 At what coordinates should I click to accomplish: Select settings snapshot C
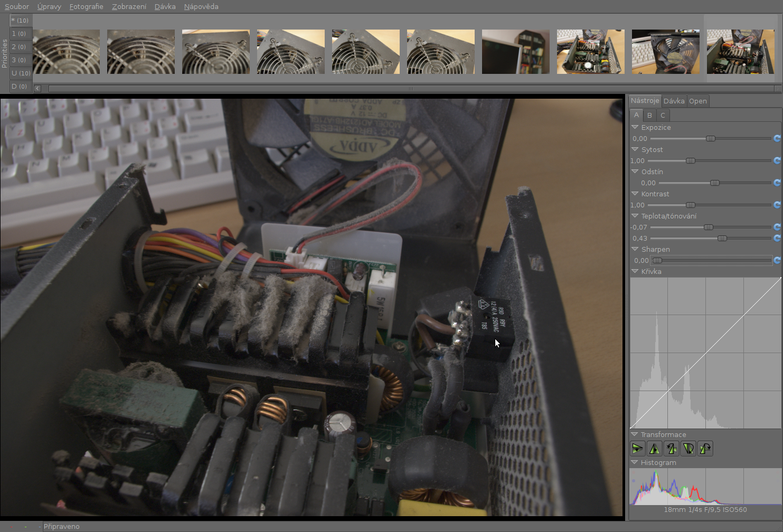[x=663, y=115]
